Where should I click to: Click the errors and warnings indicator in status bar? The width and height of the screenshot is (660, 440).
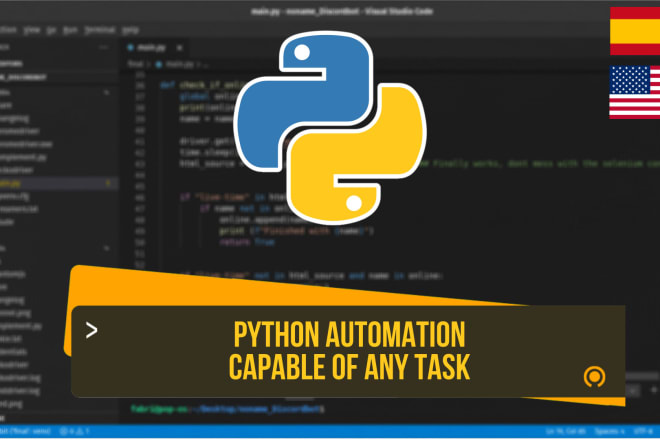75,431
